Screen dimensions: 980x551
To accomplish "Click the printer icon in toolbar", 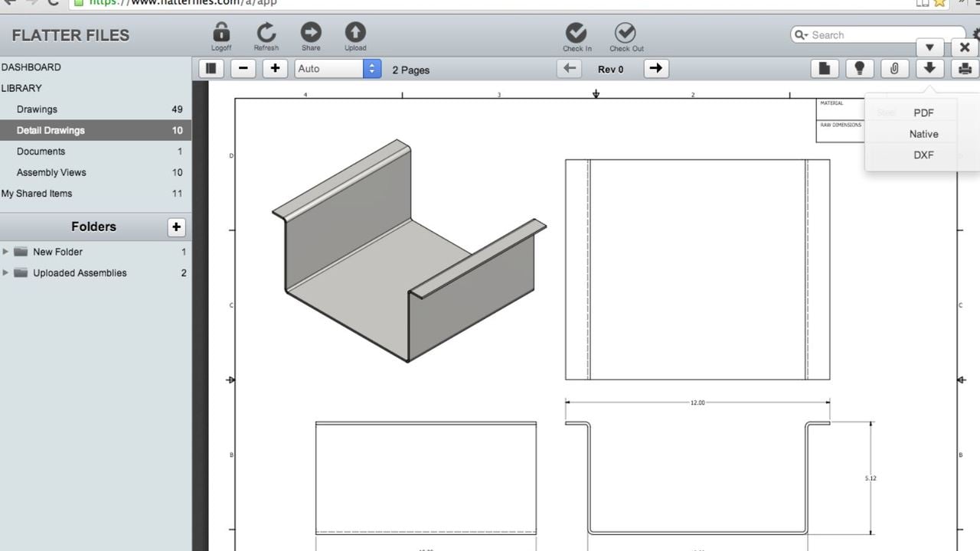I will click(x=965, y=69).
